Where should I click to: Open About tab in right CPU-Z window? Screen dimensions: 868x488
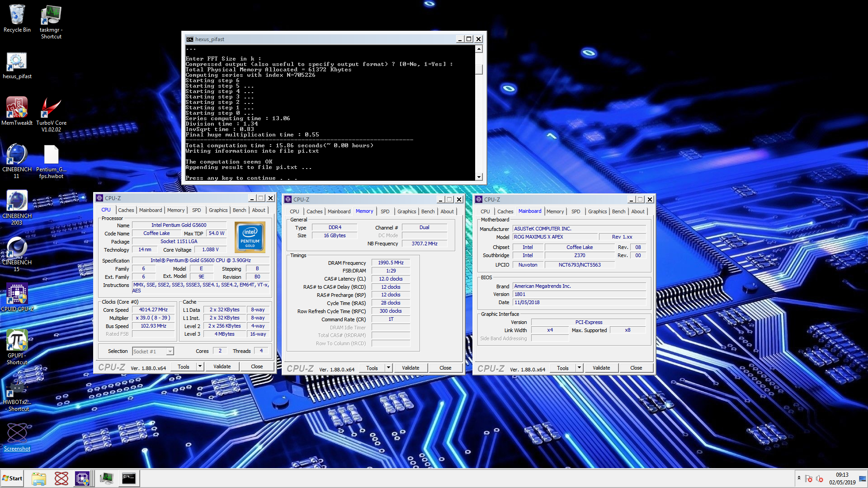point(638,211)
